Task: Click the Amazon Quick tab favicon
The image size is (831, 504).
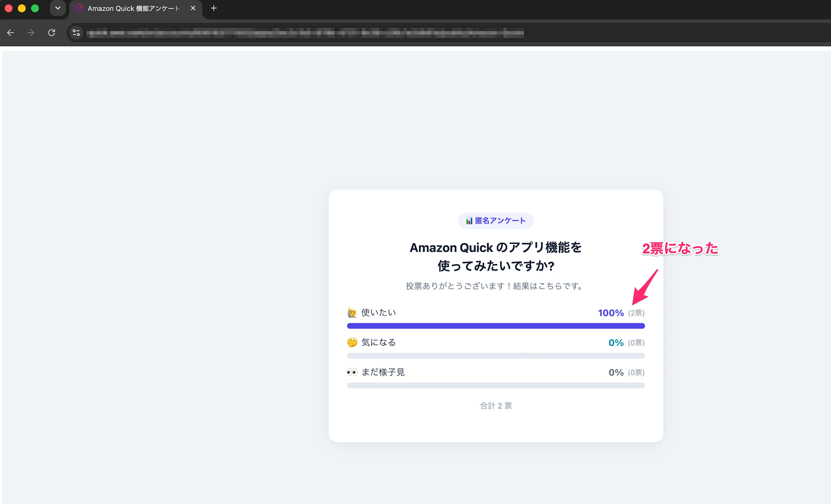Action: point(79,8)
